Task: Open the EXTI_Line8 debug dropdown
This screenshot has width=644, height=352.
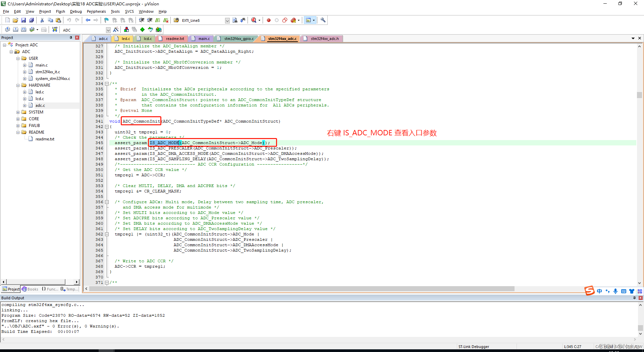Action: tap(227, 20)
